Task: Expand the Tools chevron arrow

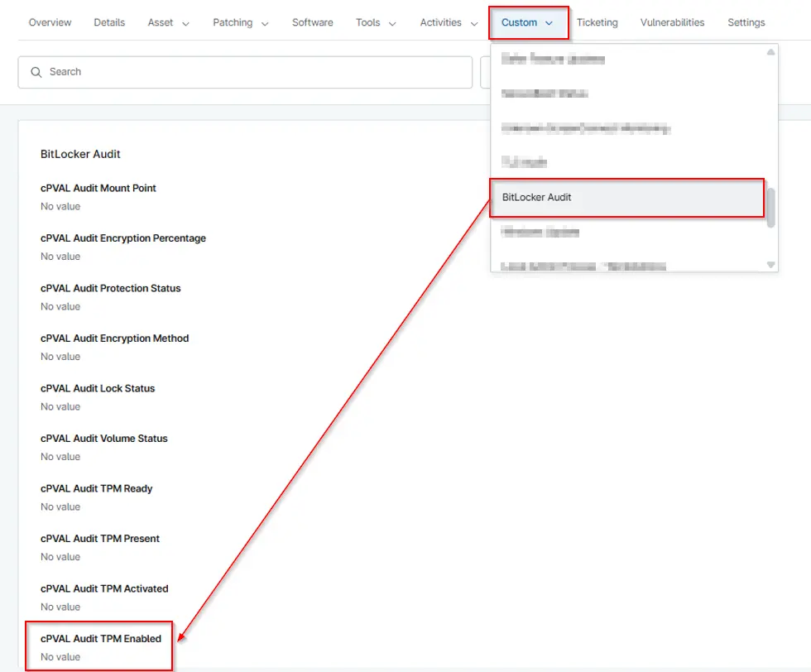Action: click(x=392, y=23)
